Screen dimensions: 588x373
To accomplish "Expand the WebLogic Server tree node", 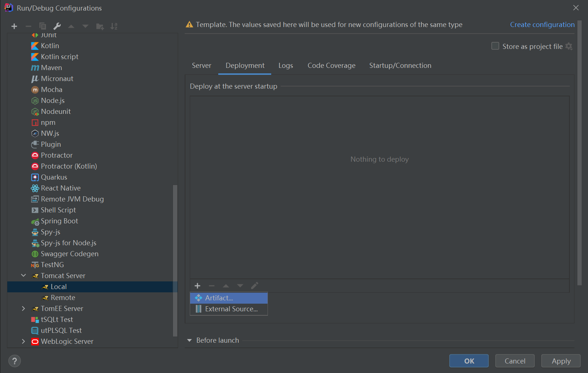I will (x=23, y=341).
